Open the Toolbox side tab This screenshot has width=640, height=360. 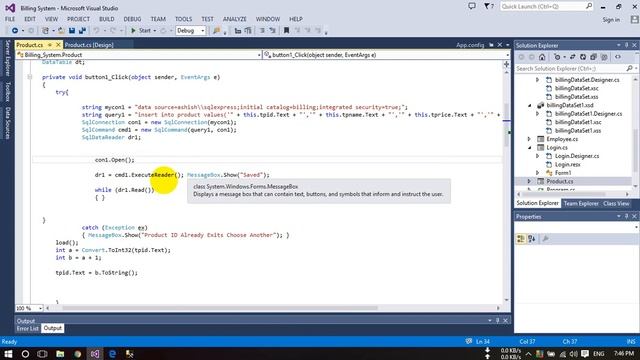pos(7,91)
